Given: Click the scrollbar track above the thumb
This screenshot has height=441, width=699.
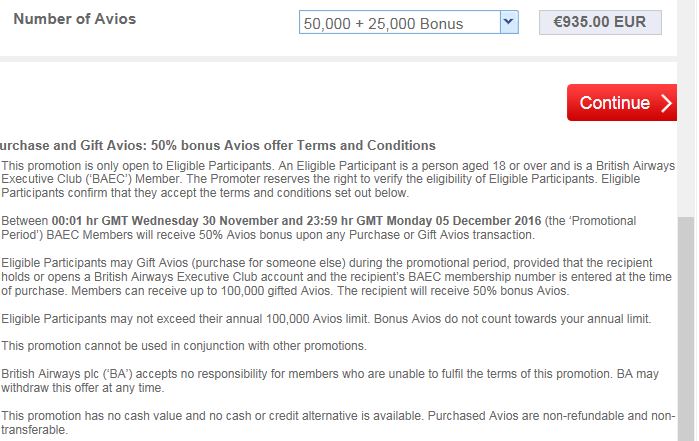Looking at the screenshot, I should click(687, 108).
